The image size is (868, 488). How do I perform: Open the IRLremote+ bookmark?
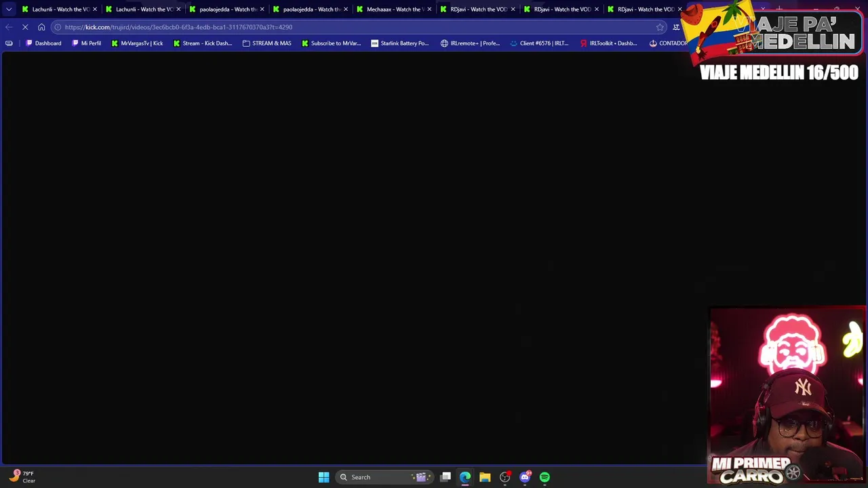tap(470, 43)
